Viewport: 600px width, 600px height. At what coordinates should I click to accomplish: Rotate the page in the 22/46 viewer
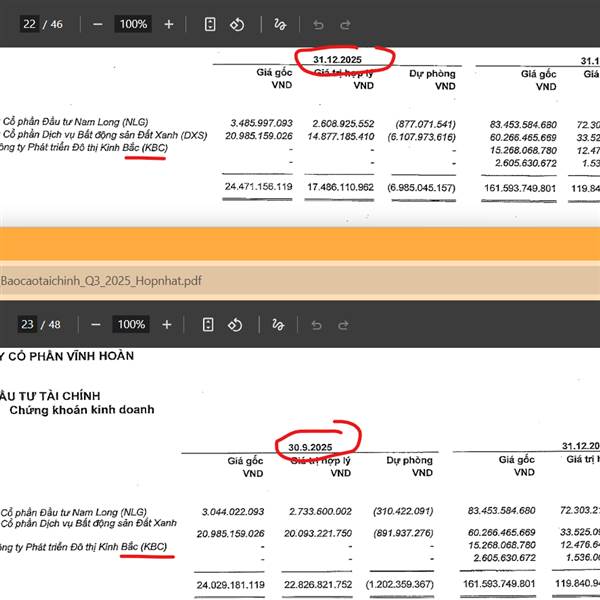pos(237,24)
